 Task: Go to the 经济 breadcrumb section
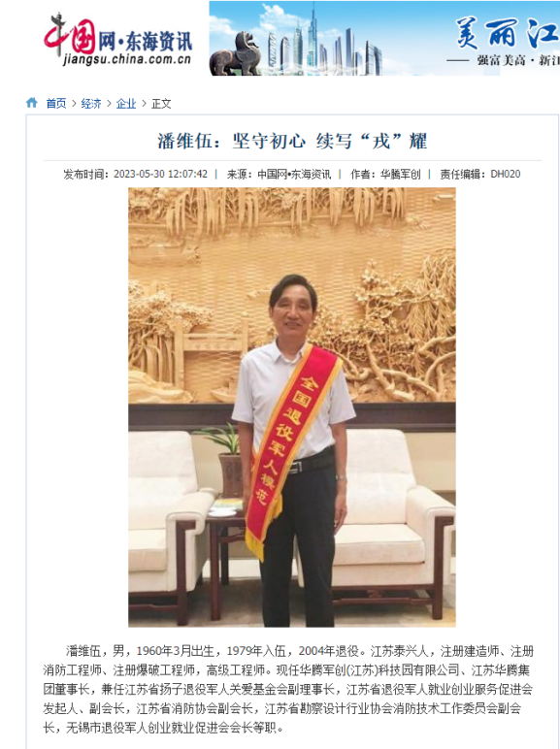coord(91,103)
